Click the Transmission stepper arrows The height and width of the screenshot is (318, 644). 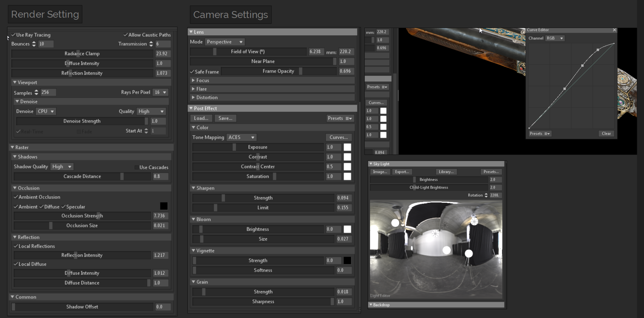click(151, 44)
